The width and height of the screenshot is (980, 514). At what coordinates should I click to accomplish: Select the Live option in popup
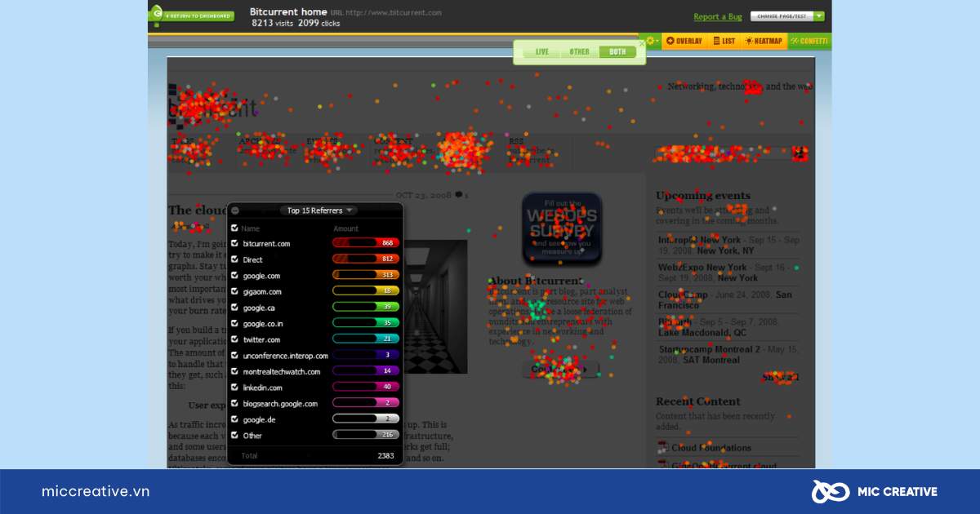click(x=541, y=52)
